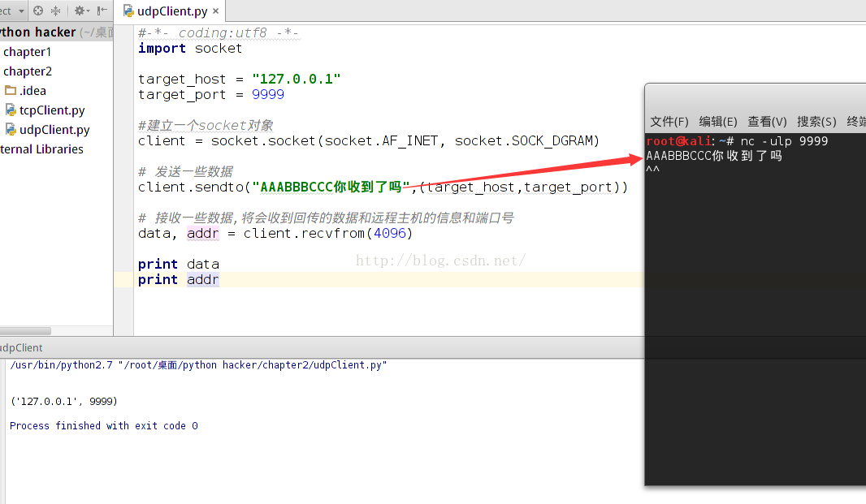Click the project panel horizontal scrollbar
Screen dimensions: 866x504
(x=25, y=331)
